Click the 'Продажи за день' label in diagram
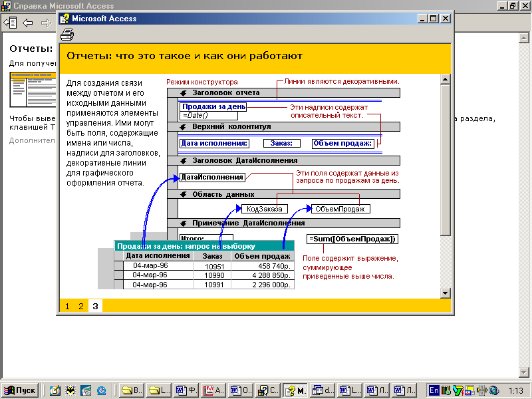The image size is (532, 399). pos(213,106)
